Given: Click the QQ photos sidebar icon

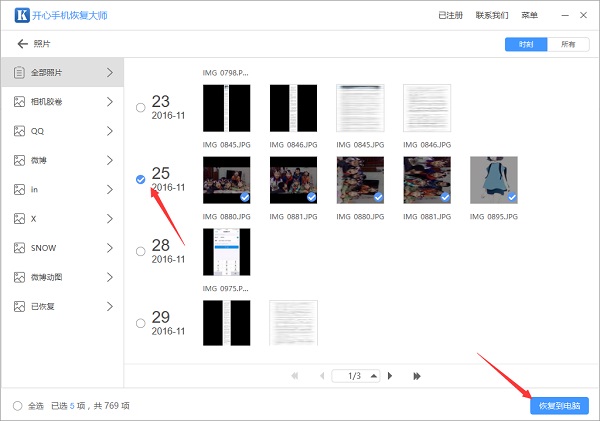Looking at the screenshot, I should [x=19, y=131].
